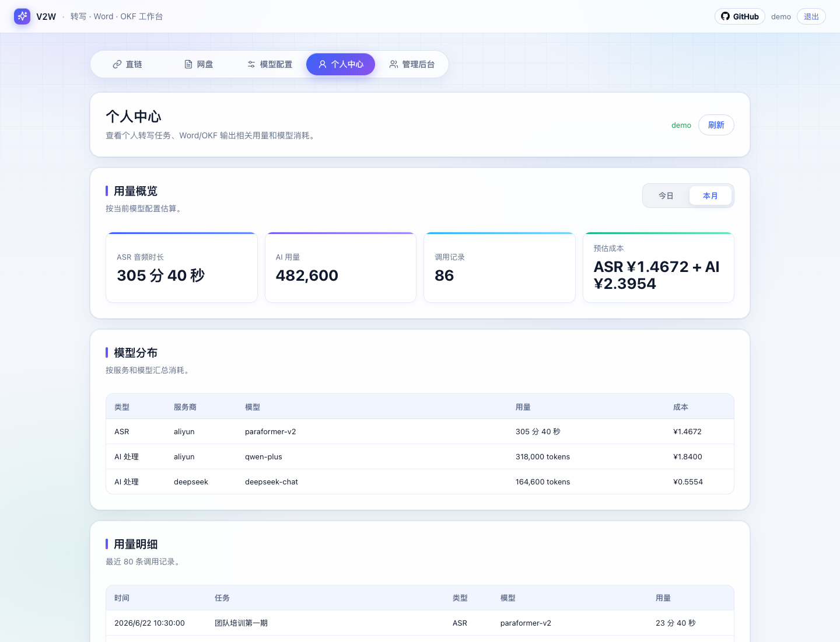840x642 pixels.
Task: Open the 网盘 tab
Action: pyautogui.click(x=198, y=64)
